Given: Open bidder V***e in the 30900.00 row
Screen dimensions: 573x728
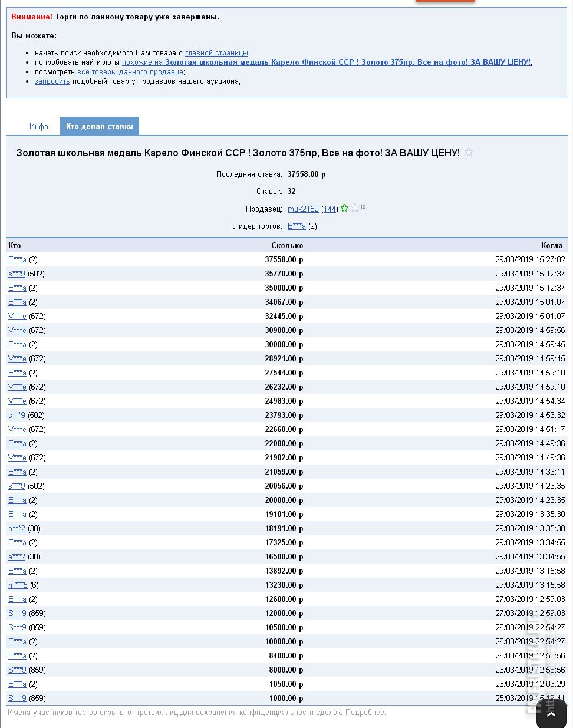Looking at the screenshot, I should tap(17, 331).
